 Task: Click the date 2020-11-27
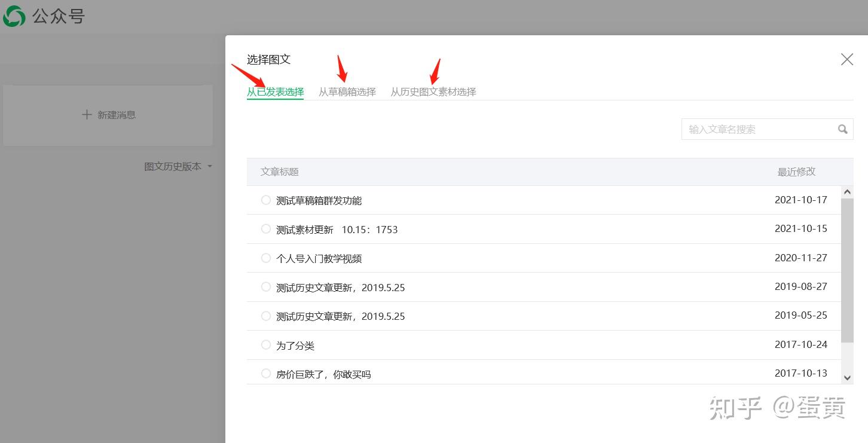click(x=801, y=258)
